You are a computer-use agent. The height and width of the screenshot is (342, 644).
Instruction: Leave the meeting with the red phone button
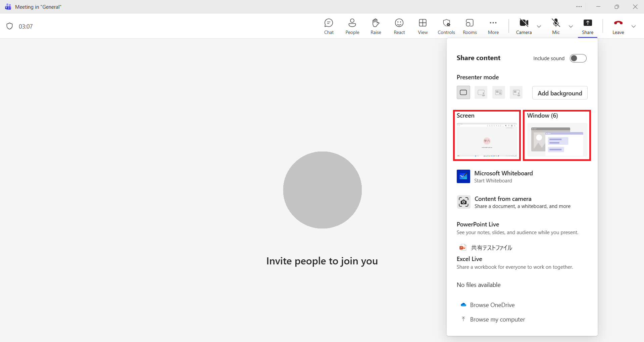618,26
